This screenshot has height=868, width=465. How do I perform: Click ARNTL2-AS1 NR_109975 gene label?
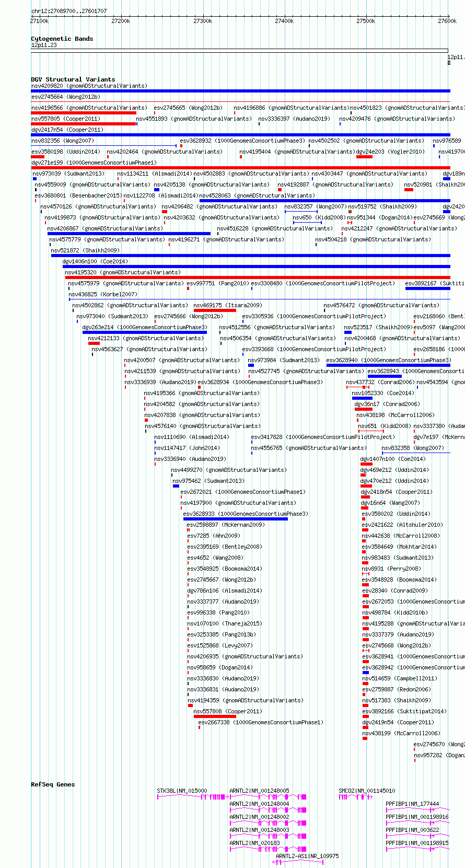click(307, 856)
